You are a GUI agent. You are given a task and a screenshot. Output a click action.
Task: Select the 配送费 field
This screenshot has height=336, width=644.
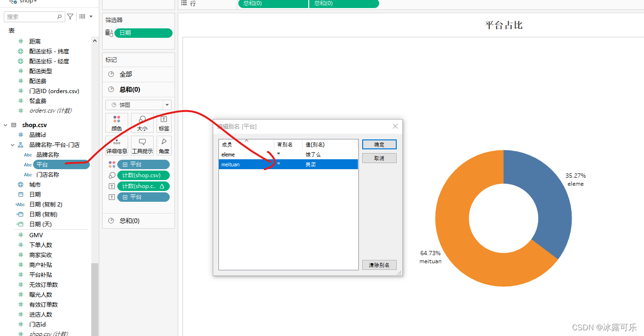(x=38, y=81)
